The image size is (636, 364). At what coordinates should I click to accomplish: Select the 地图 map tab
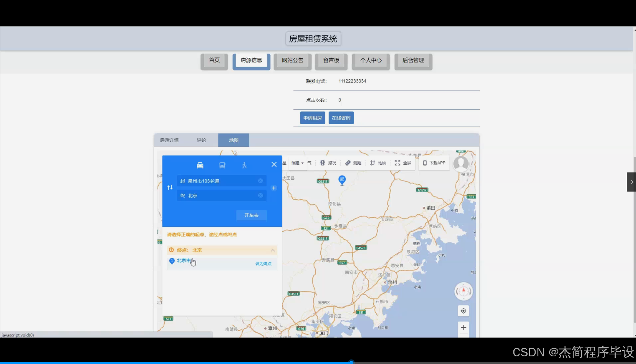pyautogui.click(x=234, y=140)
